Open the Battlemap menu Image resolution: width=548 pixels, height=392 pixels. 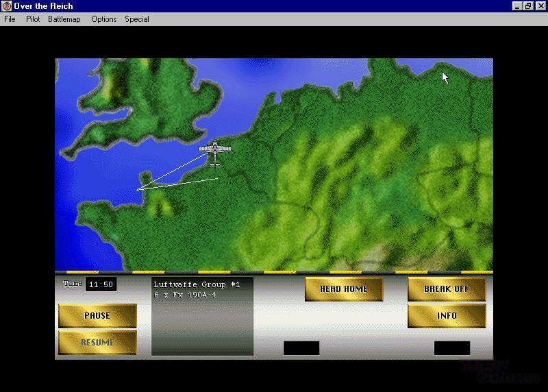click(64, 19)
